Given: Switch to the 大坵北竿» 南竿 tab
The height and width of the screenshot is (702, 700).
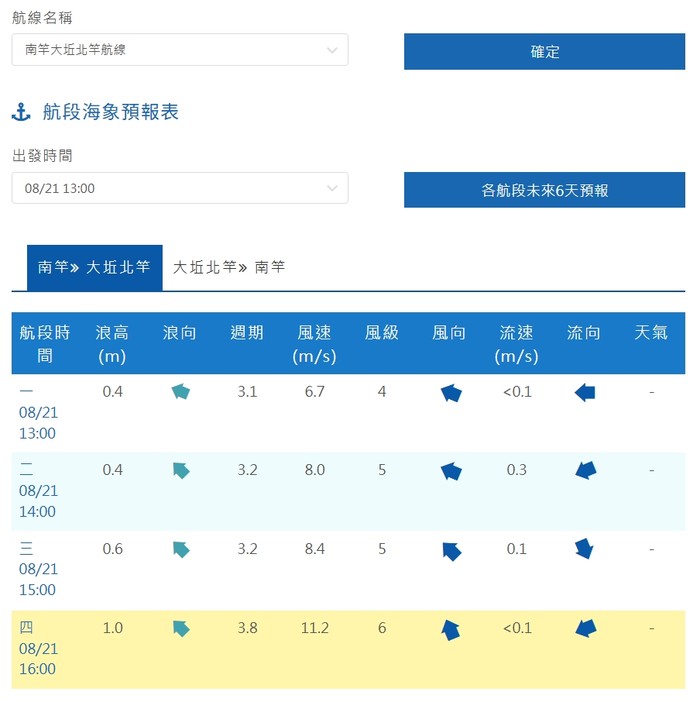Looking at the screenshot, I should tap(229, 268).
